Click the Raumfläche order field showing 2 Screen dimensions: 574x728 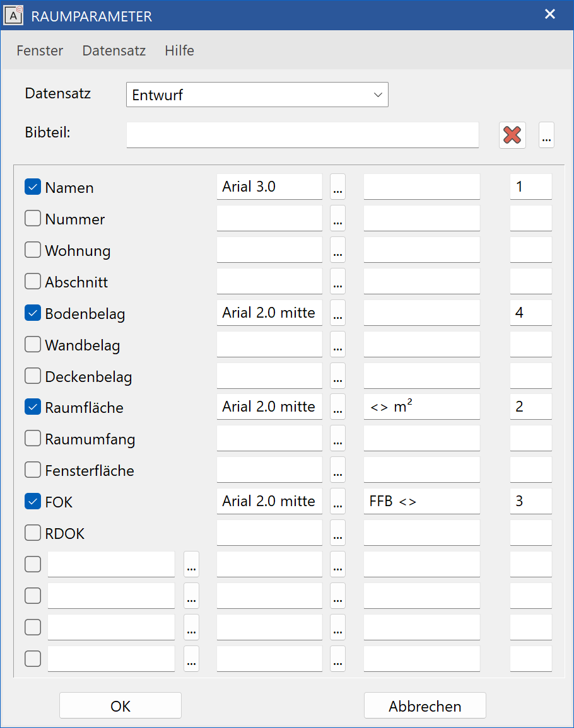coord(530,407)
